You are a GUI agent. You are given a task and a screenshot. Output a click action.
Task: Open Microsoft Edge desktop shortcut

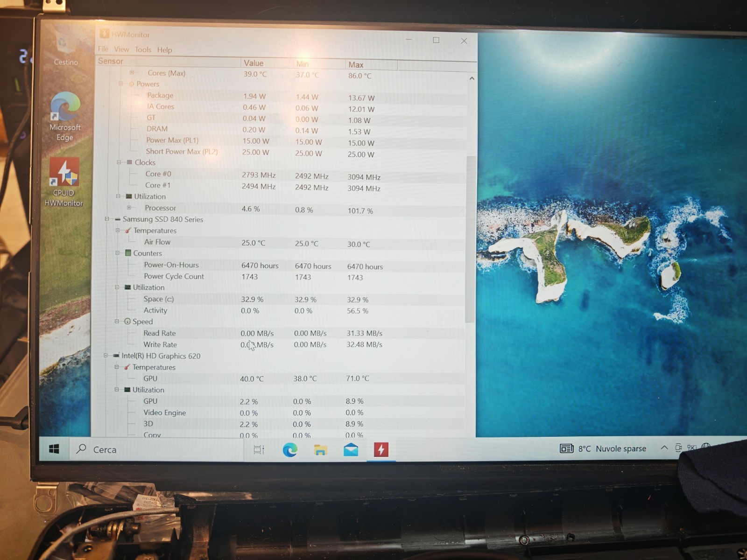[x=65, y=117]
